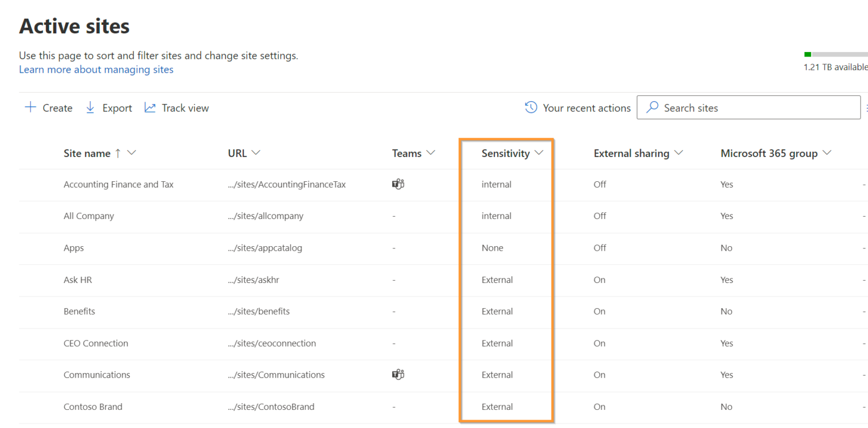Viewport: 868px width, 428px height.
Task: Click the storage usage bar showing 1.21 TB
Action: [x=831, y=54]
